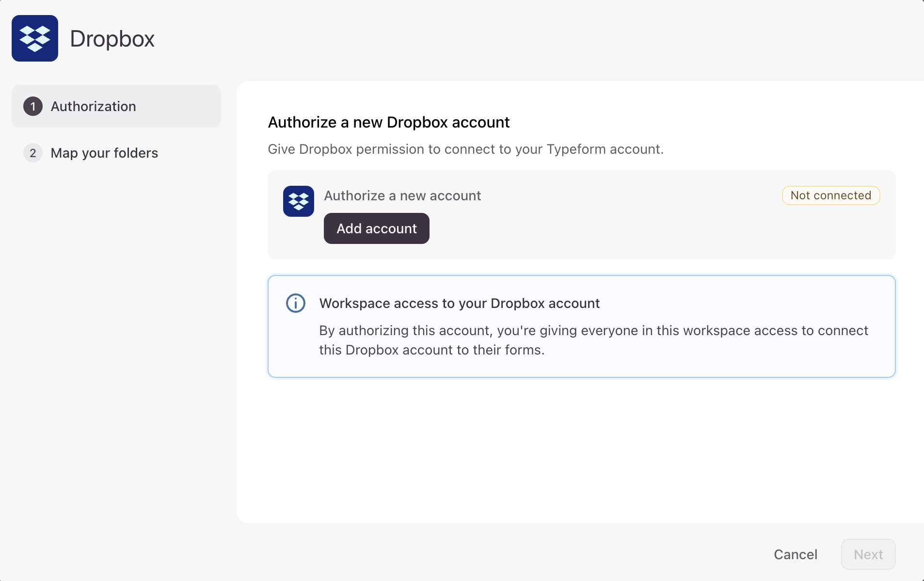Click the Dropbox title text in the header

[112, 38]
